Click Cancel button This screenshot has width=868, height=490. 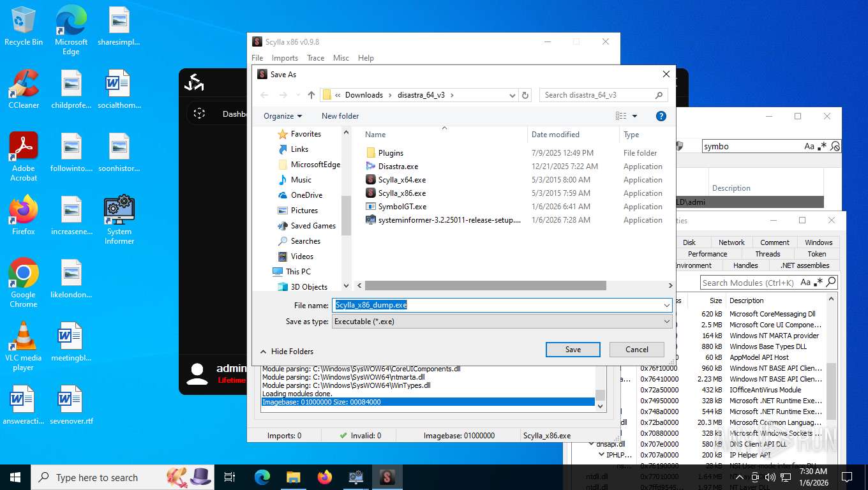click(637, 350)
